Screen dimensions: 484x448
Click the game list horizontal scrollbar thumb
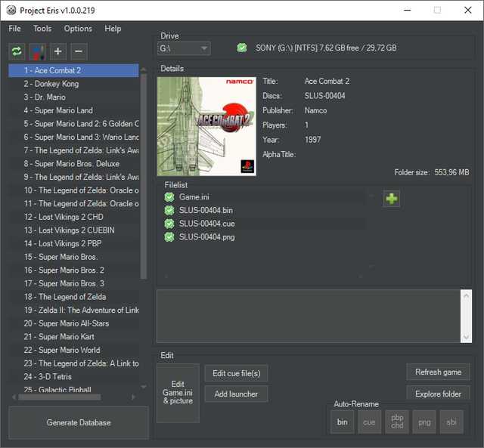59,397
